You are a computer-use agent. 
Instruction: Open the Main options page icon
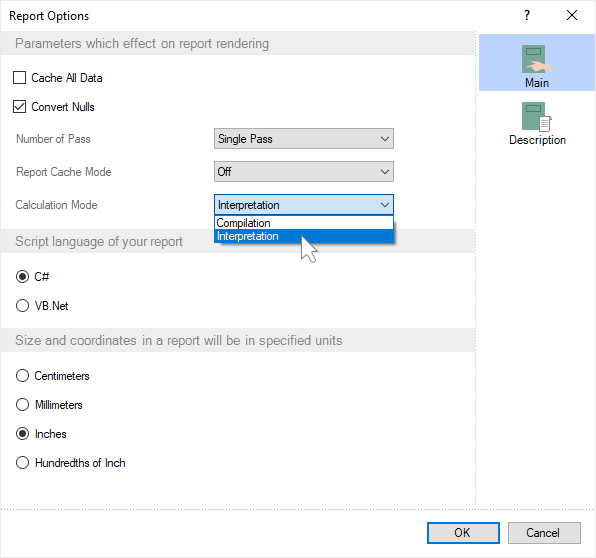pyautogui.click(x=536, y=63)
